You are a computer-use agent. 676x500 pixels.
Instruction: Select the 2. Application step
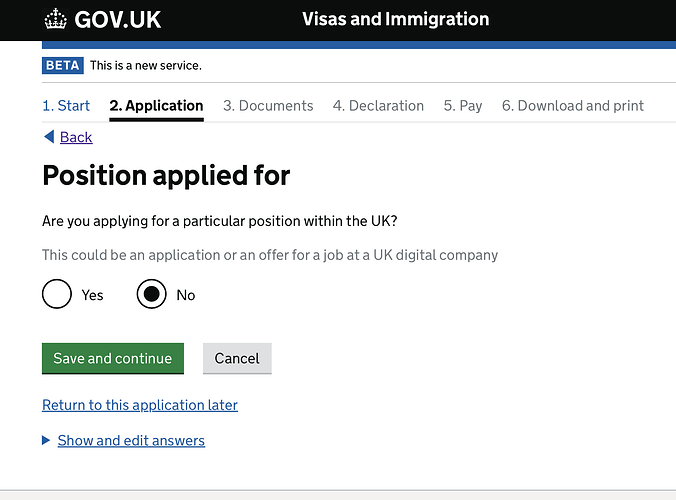156,106
